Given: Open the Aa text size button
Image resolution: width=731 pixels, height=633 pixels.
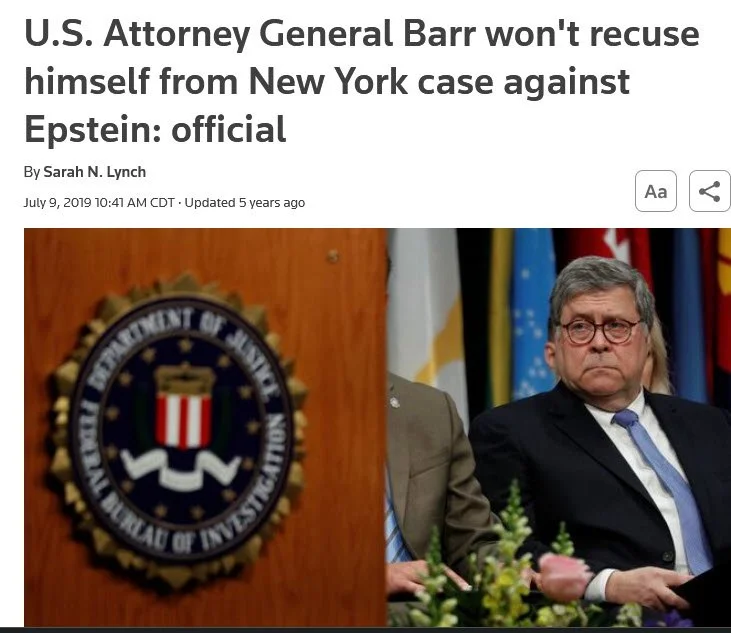Looking at the screenshot, I should [655, 191].
